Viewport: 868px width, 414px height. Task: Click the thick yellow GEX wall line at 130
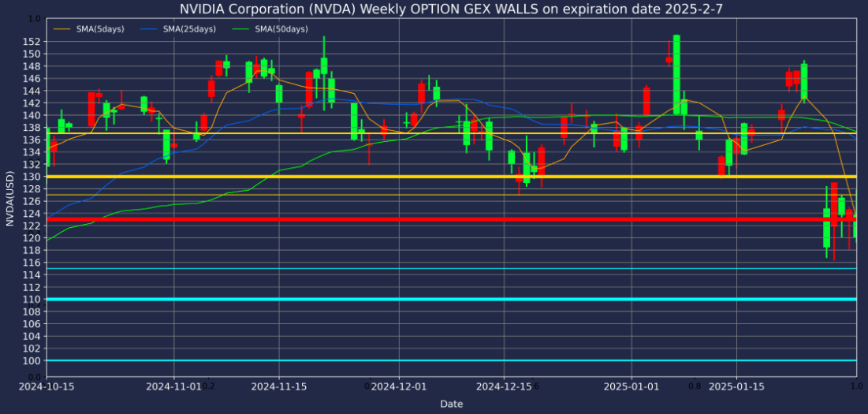[x=451, y=177]
